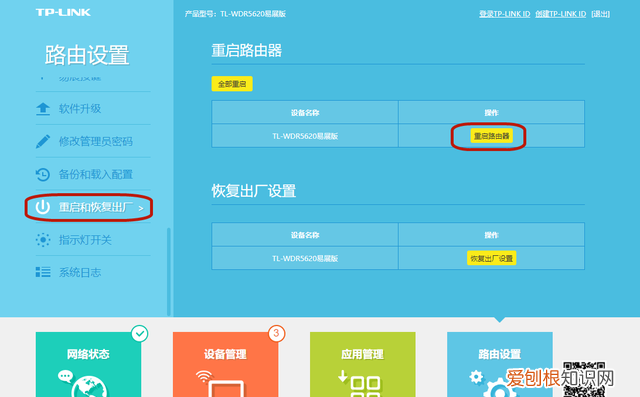Click the 全部重启 button
The image size is (640, 397).
(232, 84)
